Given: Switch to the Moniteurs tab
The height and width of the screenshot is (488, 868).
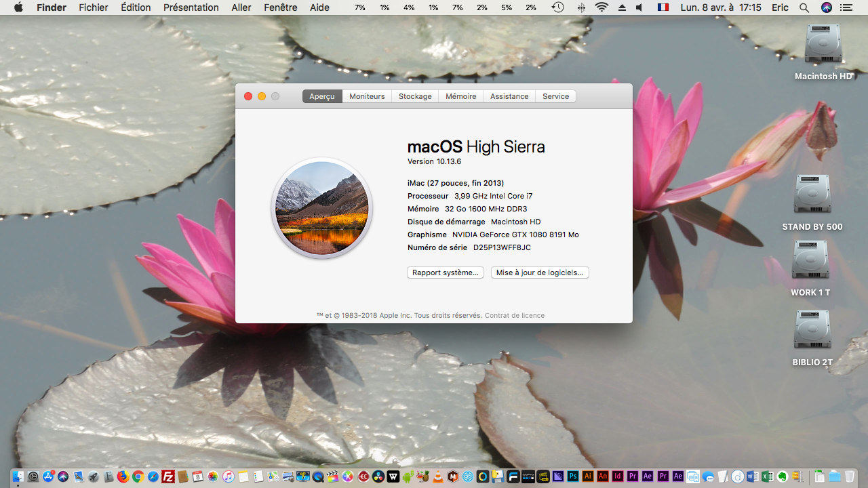Looking at the screenshot, I should click(367, 96).
